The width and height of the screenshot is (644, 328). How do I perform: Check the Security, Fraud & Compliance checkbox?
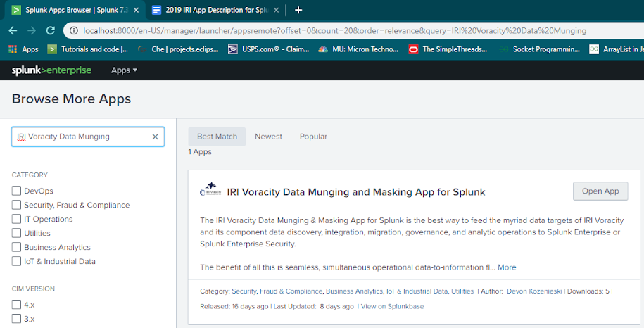coord(16,204)
